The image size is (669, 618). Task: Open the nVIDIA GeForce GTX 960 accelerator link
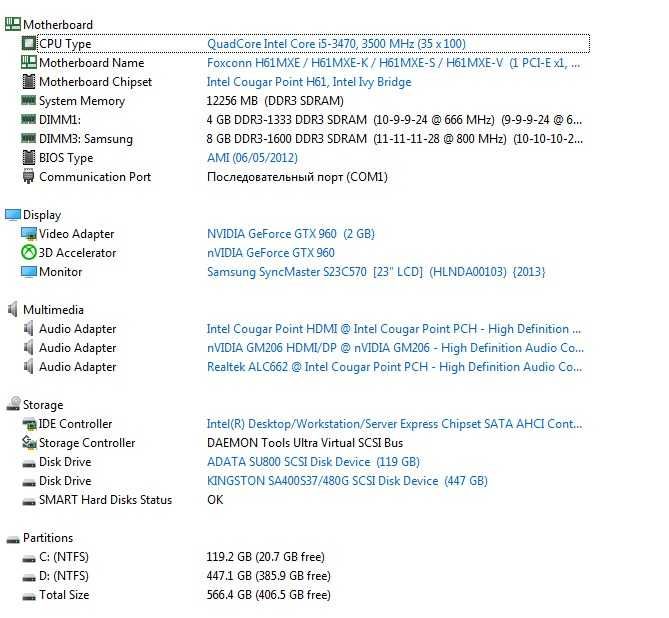click(x=271, y=253)
